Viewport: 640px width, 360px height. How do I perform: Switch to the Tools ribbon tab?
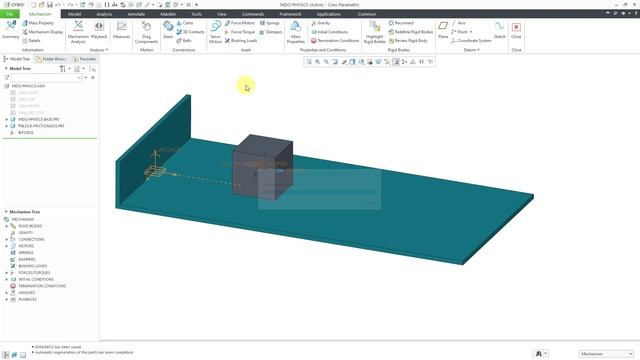pyautogui.click(x=196, y=14)
